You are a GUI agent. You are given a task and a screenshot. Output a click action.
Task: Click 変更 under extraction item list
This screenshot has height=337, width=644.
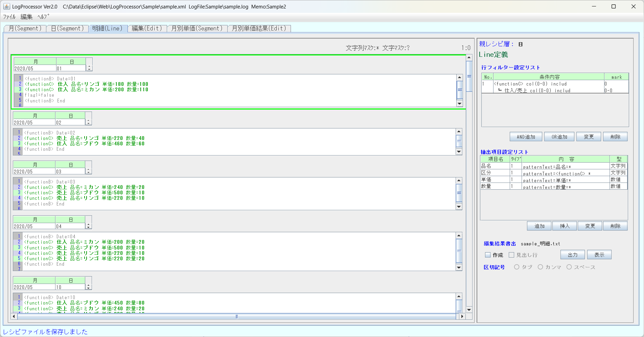(x=590, y=226)
